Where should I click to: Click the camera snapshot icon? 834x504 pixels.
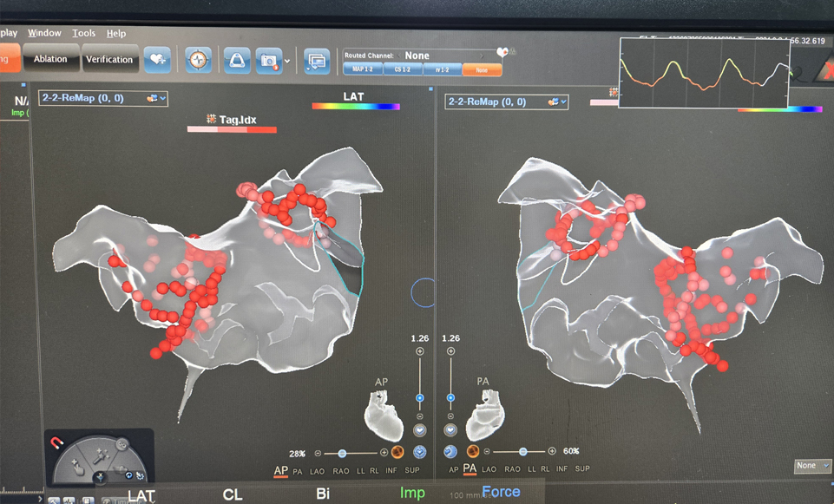pyautogui.click(x=270, y=60)
